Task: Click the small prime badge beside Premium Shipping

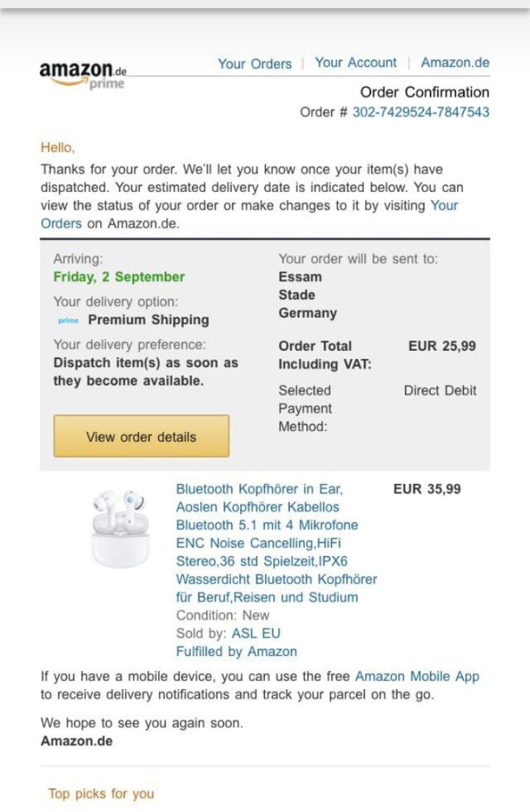Action: coord(68,321)
